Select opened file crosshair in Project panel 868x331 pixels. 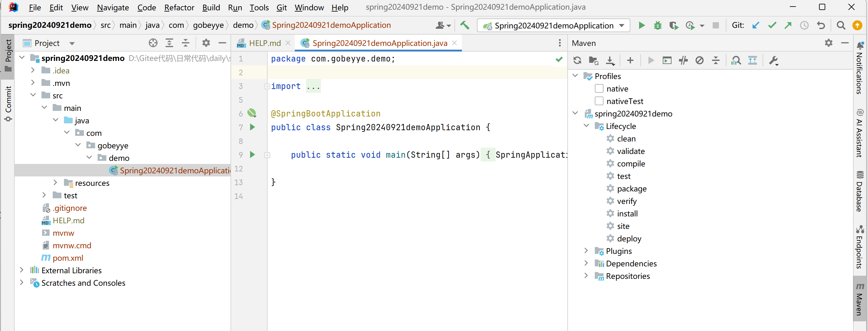pyautogui.click(x=153, y=43)
